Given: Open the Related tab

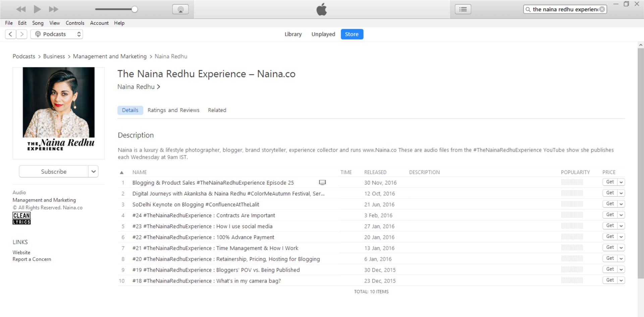Looking at the screenshot, I should 217,110.
